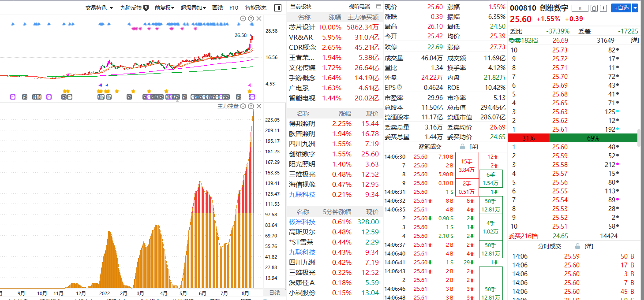Select the CDR概念 sector row
The height and width of the screenshot is (300, 644).
[x=334, y=47]
